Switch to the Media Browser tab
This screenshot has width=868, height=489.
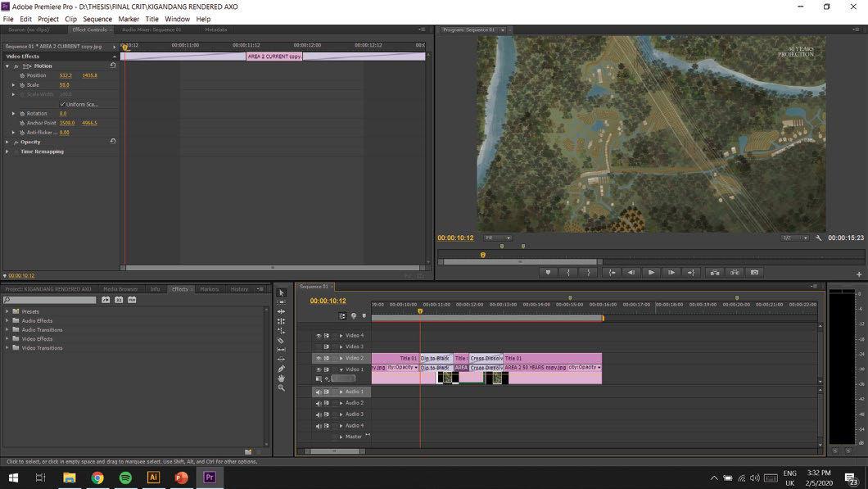pos(120,289)
